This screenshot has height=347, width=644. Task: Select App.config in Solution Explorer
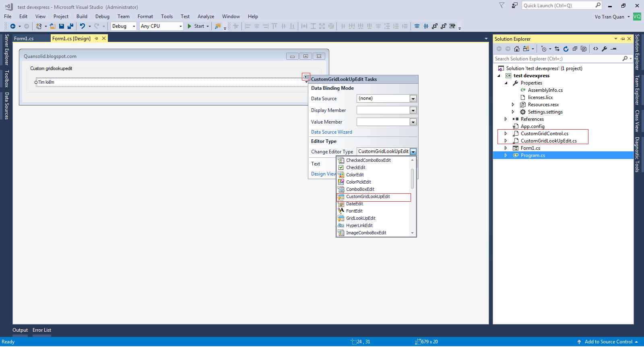click(532, 126)
